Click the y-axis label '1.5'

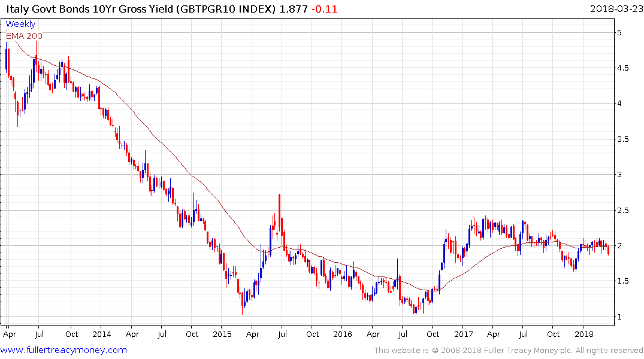tap(622, 281)
